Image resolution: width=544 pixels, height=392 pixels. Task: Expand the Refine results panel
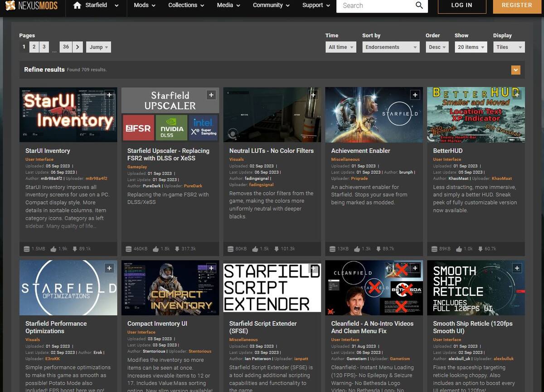coord(515,70)
